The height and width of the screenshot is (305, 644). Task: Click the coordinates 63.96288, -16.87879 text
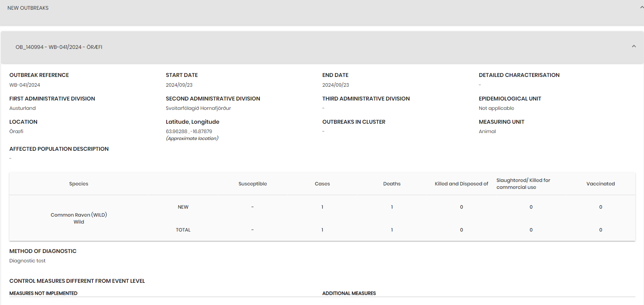pos(189,131)
